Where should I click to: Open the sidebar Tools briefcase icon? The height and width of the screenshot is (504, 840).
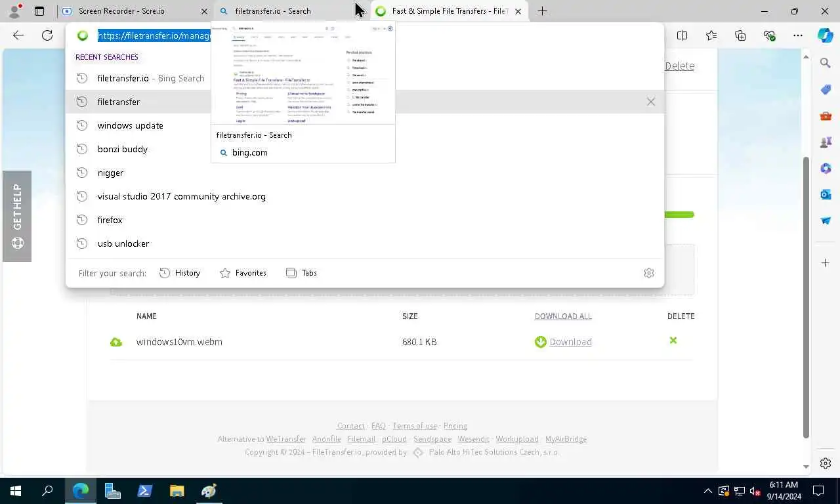[x=826, y=115]
